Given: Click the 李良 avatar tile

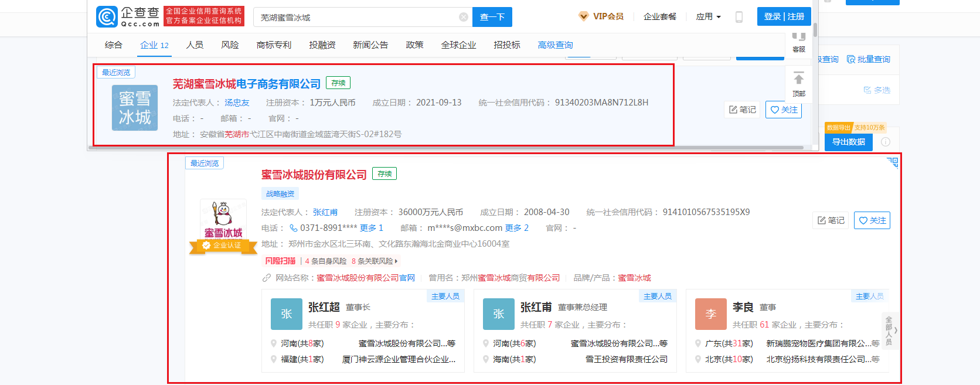Looking at the screenshot, I should (711, 314).
